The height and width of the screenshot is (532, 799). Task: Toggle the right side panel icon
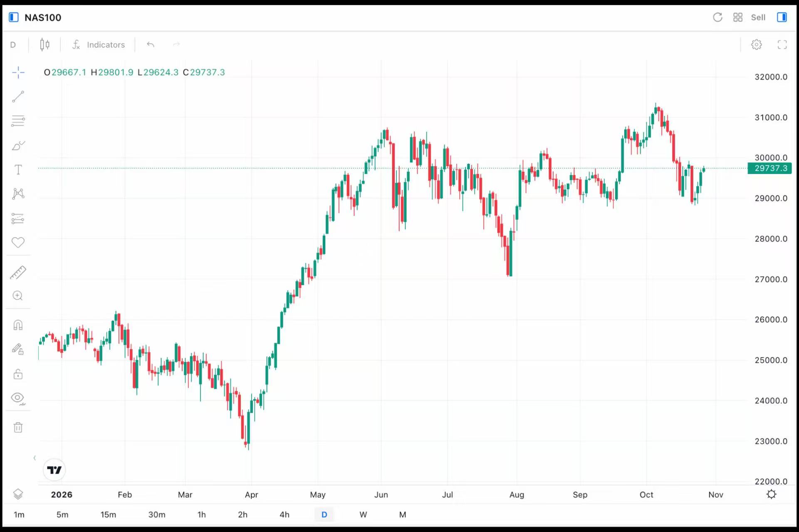pos(782,17)
